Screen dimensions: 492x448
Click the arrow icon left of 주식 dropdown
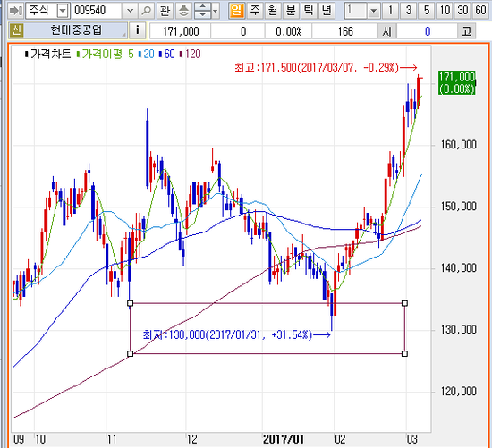click(x=16, y=11)
